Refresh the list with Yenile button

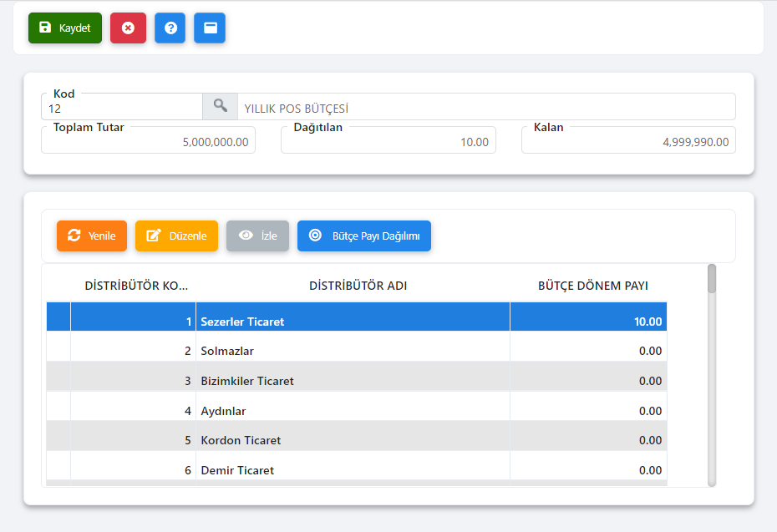[x=92, y=236]
